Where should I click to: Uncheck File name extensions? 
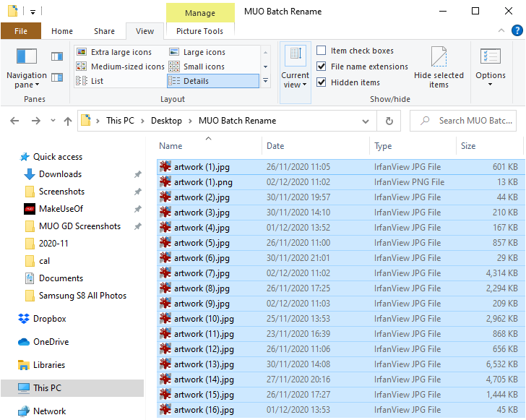click(322, 67)
